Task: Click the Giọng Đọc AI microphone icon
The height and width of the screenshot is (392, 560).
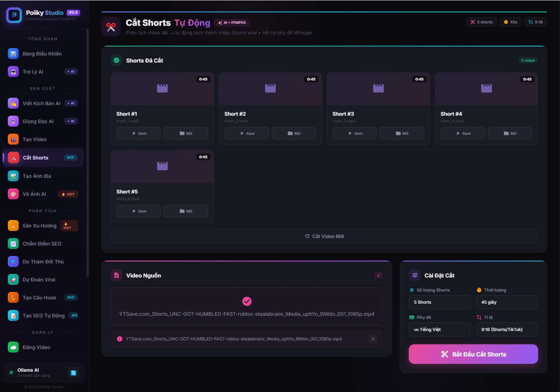Action: [13, 121]
